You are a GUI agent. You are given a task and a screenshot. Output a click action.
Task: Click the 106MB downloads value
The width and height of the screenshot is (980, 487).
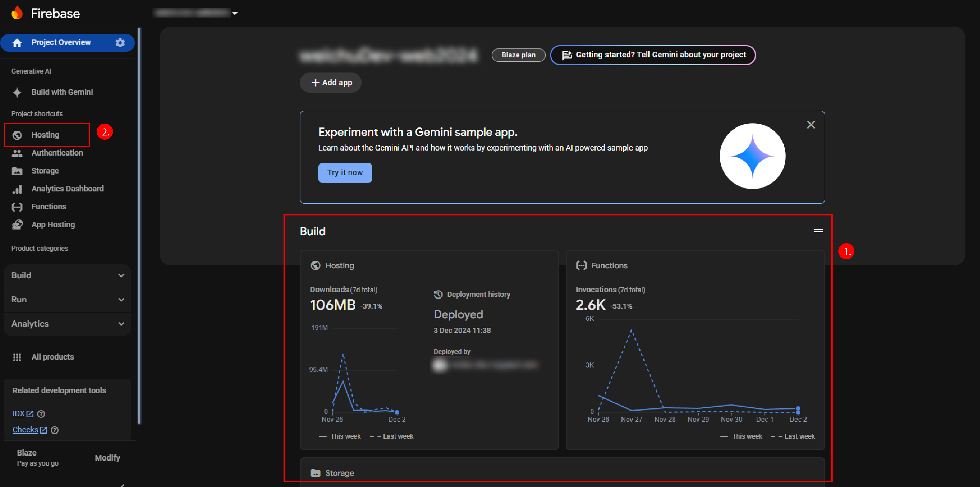click(333, 305)
